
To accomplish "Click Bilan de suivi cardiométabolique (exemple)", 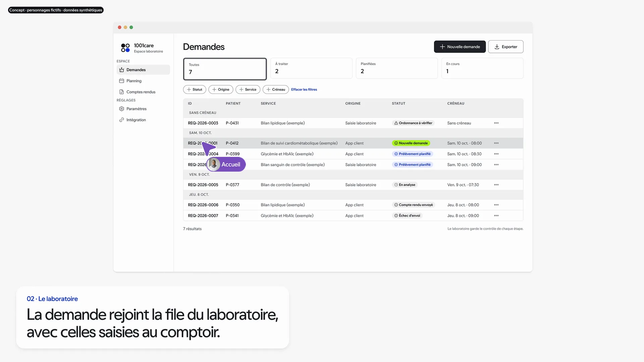I will pos(299,143).
